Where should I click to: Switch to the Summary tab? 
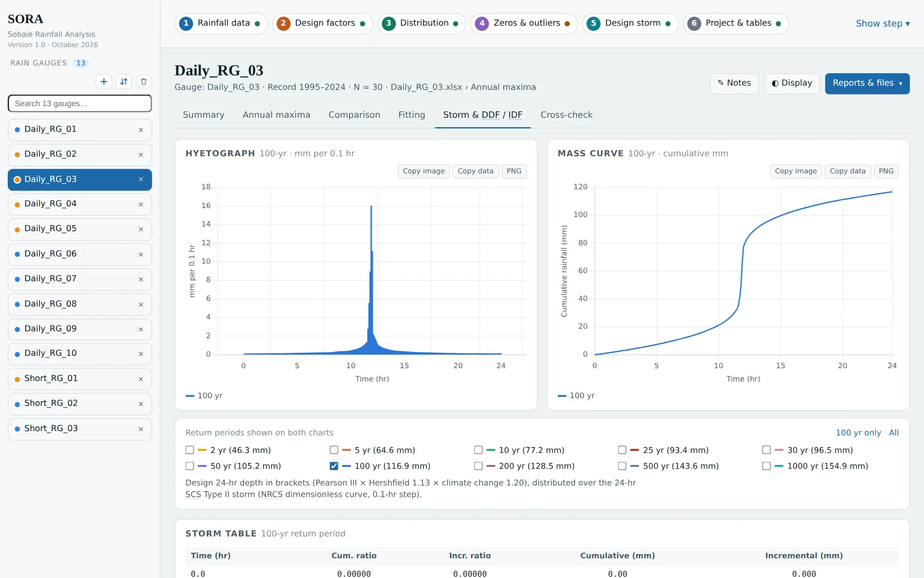pyautogui.click(x=204, y=115)
